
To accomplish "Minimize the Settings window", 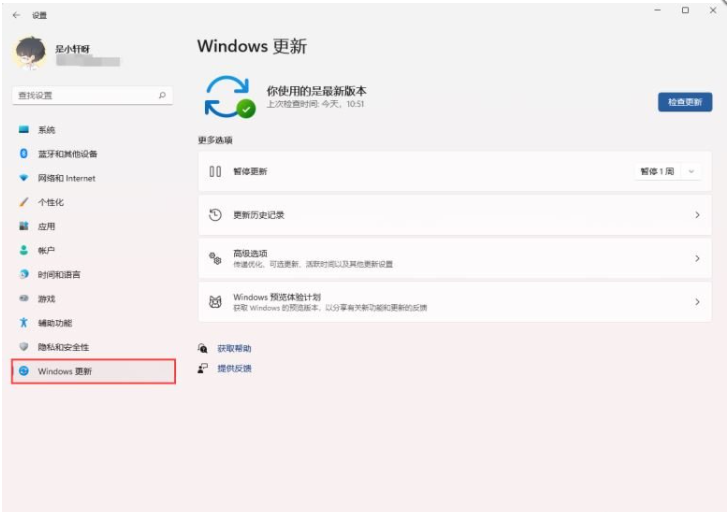I will [x=657, y=10].
